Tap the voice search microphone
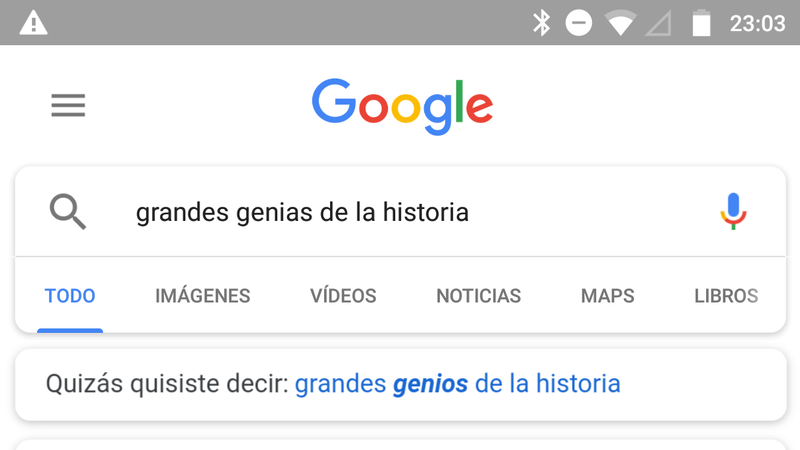Image resolution: width=800 pixels, height=450 pixels. tap(733, 211)
